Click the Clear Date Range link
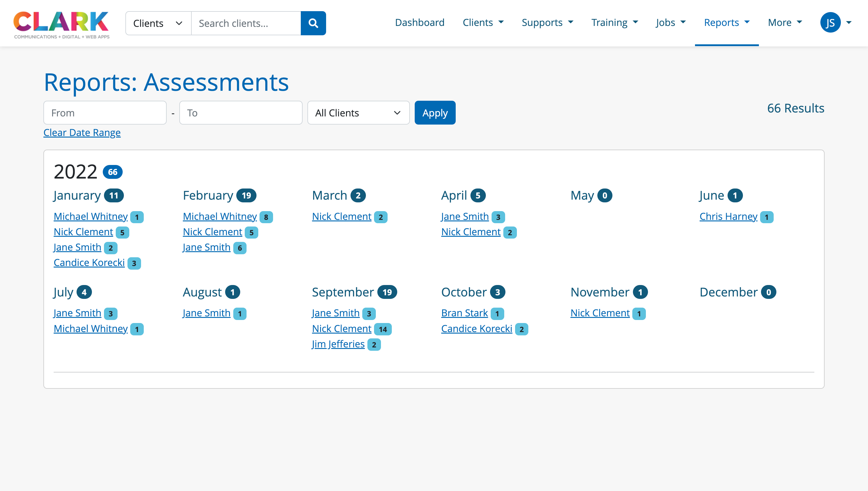868x491 pixels. 82,132
